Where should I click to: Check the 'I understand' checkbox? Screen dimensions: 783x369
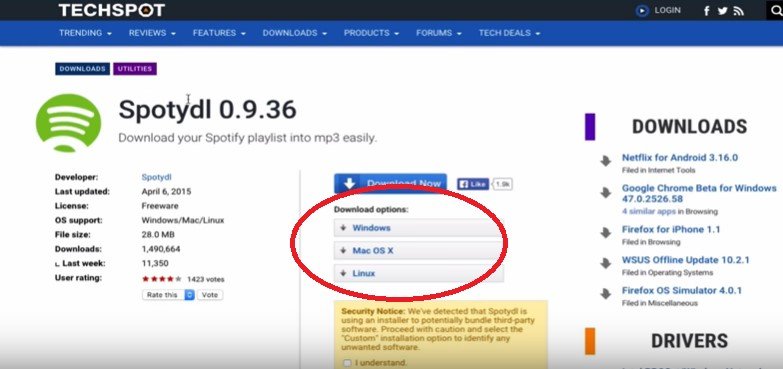click(x=347, y=363)
